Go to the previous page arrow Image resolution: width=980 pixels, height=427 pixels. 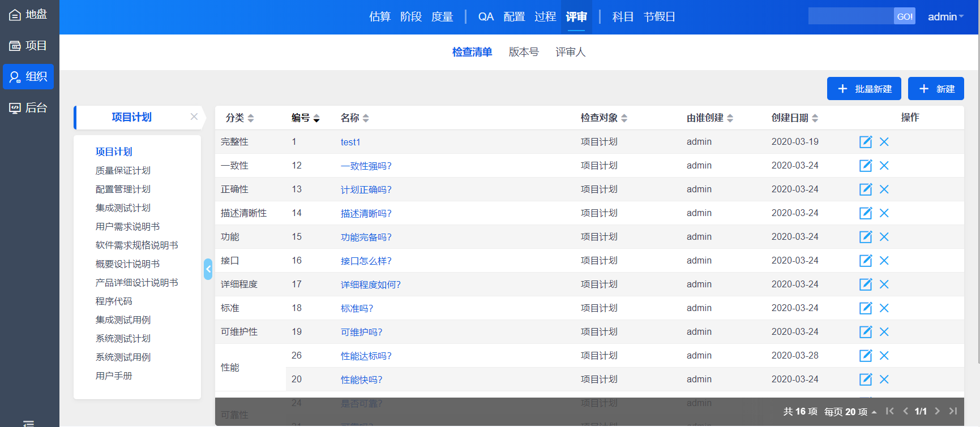click(905, 411)
